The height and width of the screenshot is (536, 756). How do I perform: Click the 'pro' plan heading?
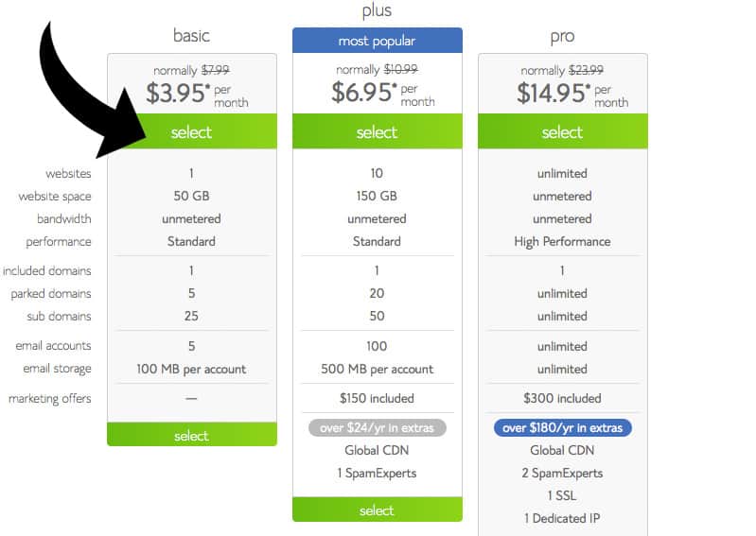coord(562,36)
